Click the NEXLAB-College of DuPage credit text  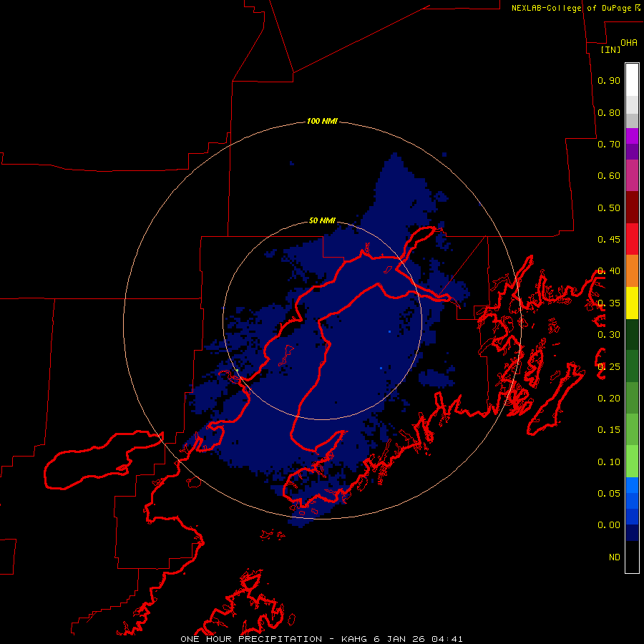pos(573,8)
